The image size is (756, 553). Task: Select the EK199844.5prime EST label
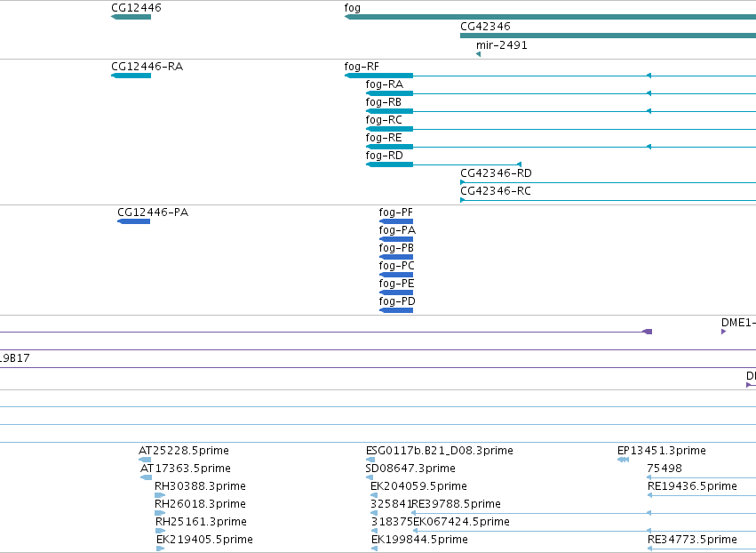[x=419, y=540]
